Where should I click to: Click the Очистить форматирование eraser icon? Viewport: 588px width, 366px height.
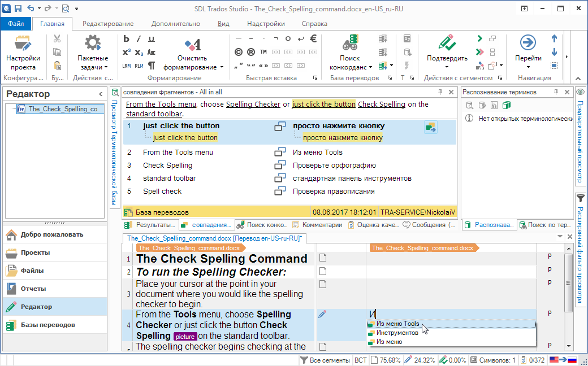click(x=192, y=44)
